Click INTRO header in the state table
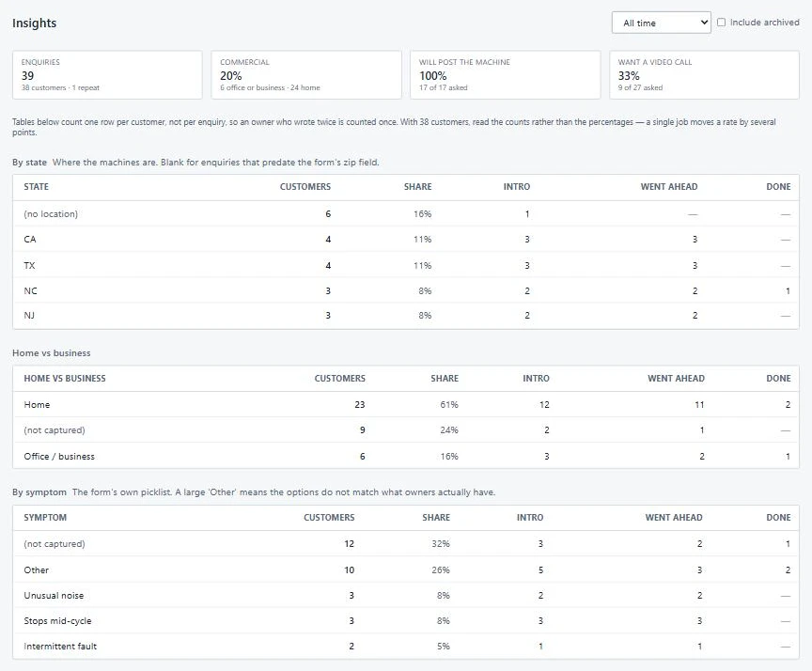Viewport: 812px width, 671px height. tap(516, 187)
